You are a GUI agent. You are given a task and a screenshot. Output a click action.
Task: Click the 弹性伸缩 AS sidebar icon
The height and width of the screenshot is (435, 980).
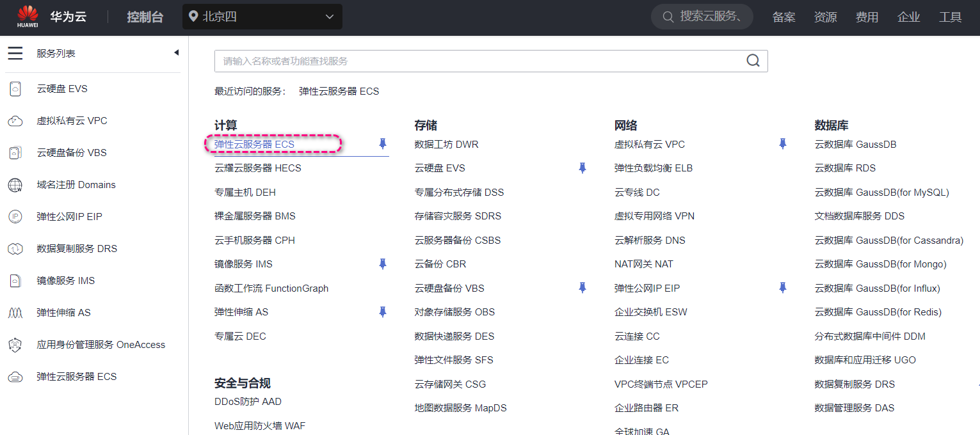15,313
